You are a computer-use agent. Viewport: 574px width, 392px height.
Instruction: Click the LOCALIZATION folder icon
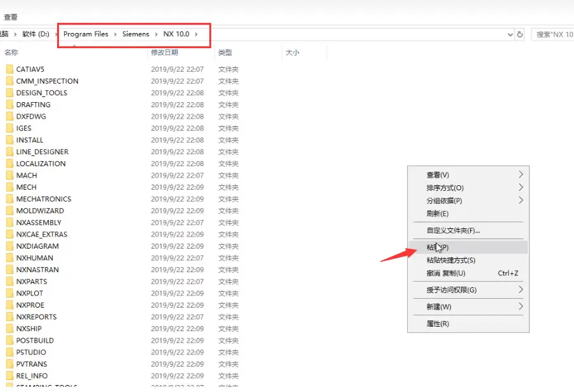click(10, 164)
